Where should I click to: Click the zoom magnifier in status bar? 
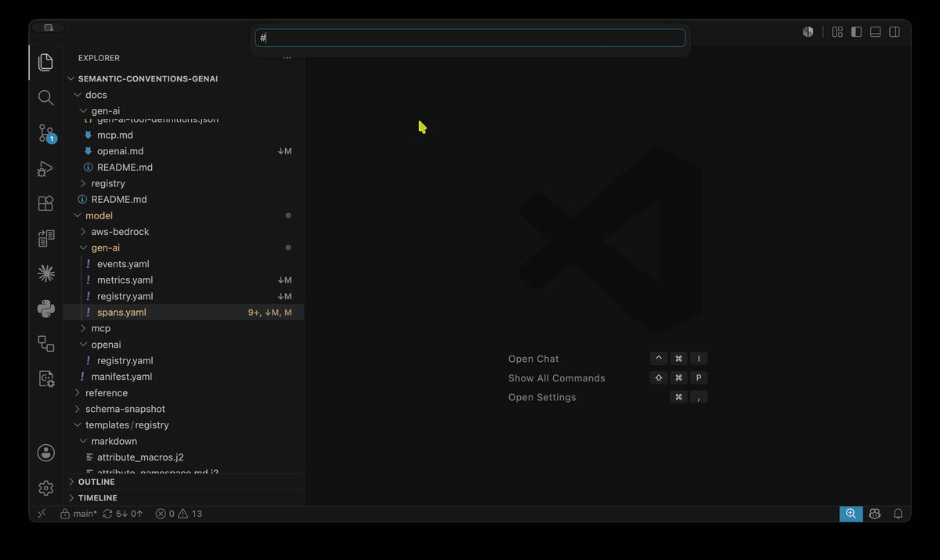click(x=851, y=514)
